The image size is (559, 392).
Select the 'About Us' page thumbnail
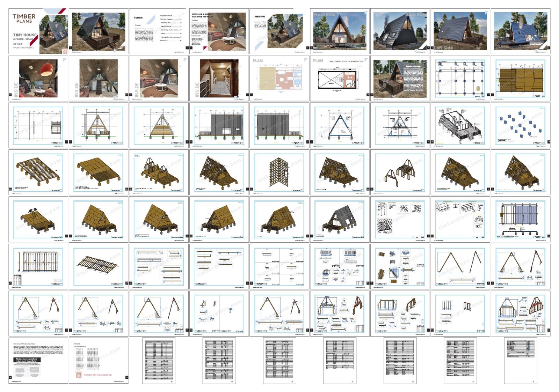pyautogui.click(x=279, y=31)
